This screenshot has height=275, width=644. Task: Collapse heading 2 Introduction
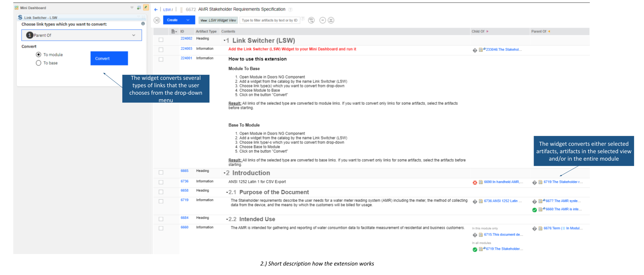(x=224, y=173)
